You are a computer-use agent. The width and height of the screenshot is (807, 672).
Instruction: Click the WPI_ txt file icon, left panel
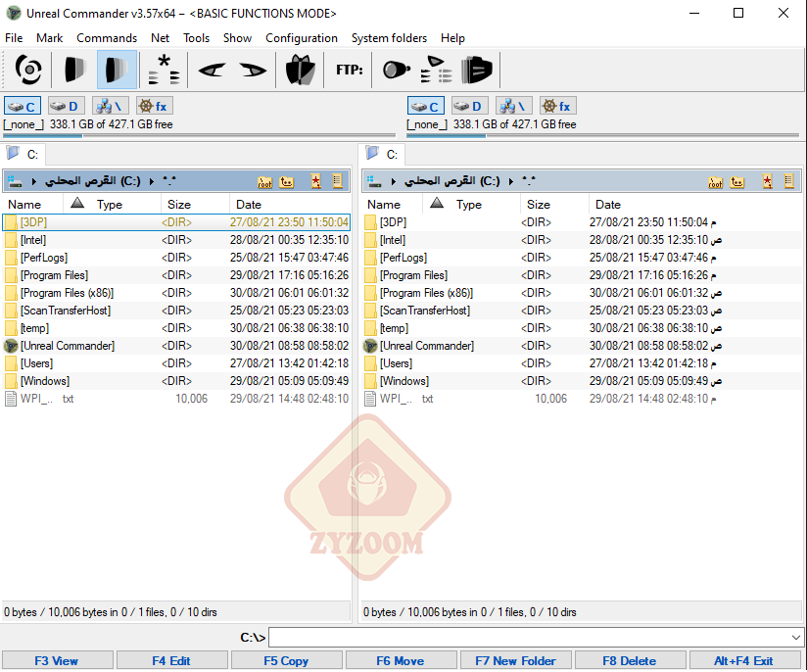[x=11, y=399]
